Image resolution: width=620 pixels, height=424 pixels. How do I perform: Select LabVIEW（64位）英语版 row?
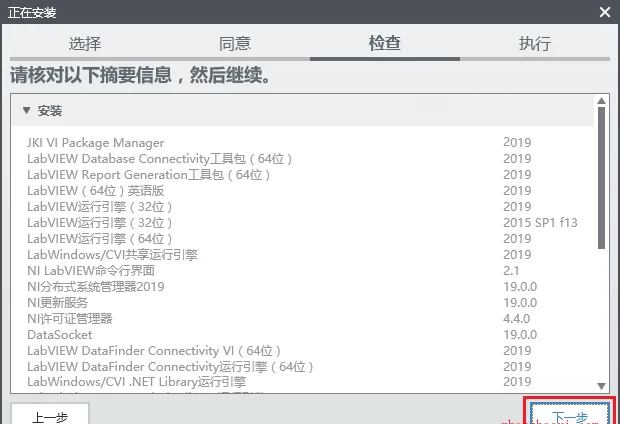(x=302, y=191)
